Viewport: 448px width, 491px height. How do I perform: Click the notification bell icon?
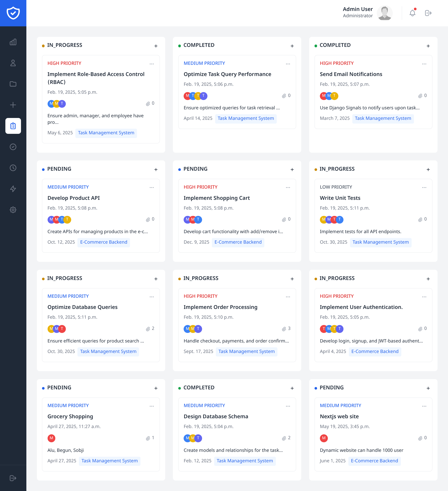pyautogui.click(x=412, y=13)
